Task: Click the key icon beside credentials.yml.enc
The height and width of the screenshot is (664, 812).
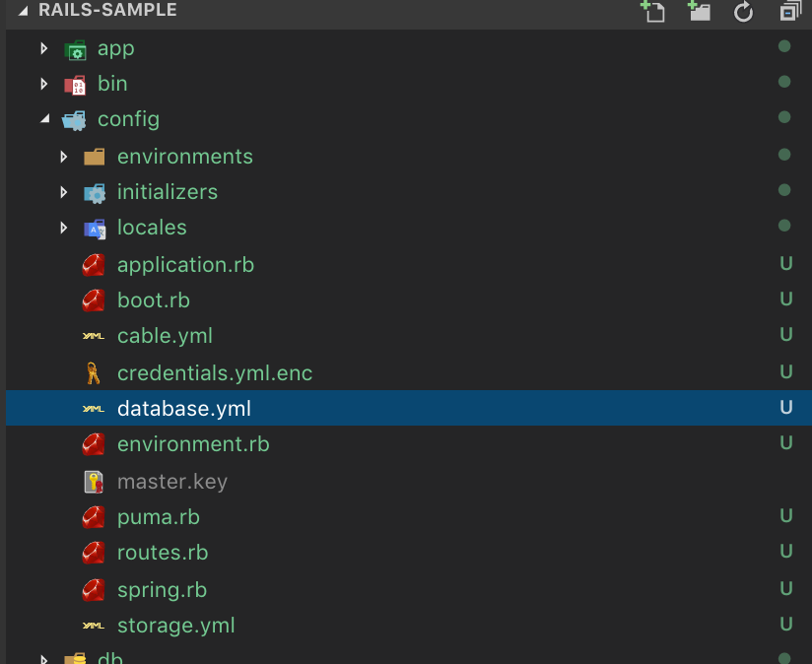Action: pyautogui.click(x=94, y=372)
